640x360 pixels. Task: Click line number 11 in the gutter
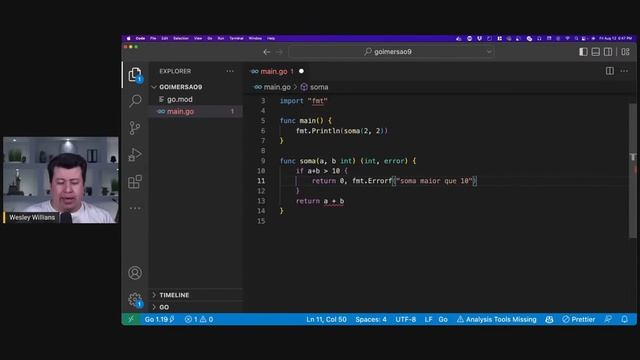[x=261, y=181]
